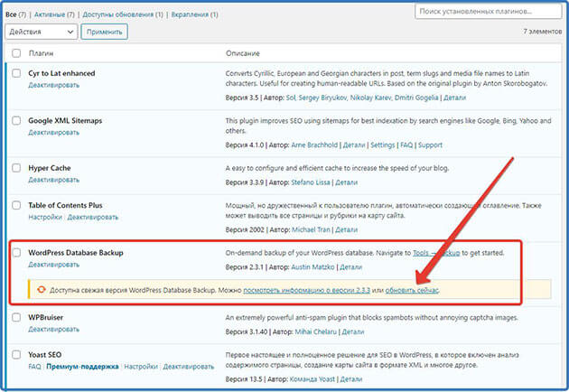
Task: Click the WordPress Database Backup plugin name
Action: point(76,253)
